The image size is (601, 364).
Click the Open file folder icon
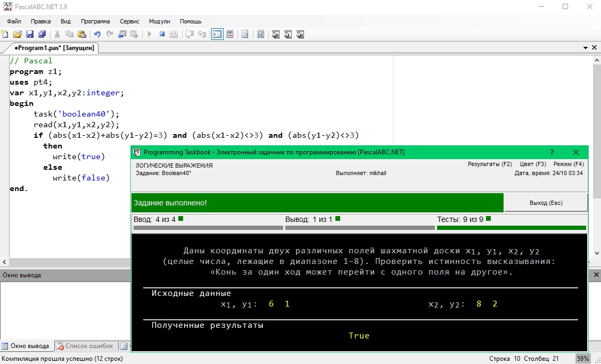pos(18,35)
